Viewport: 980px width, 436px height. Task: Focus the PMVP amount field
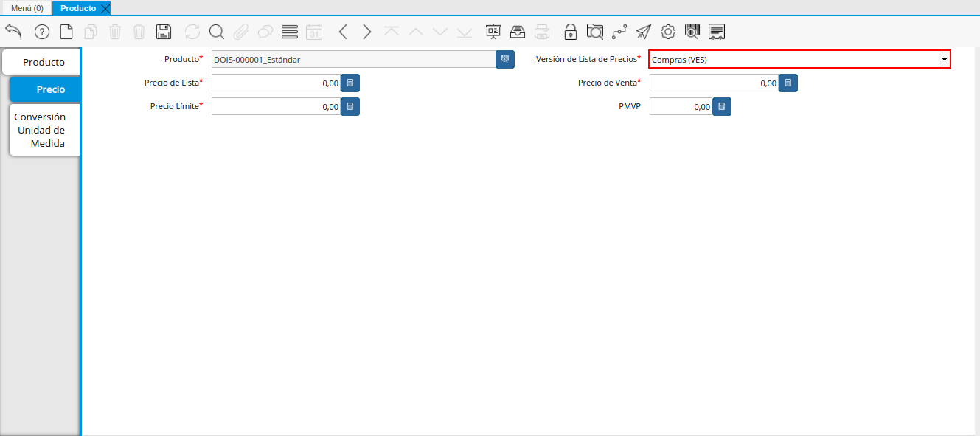[x=681, y=107]
